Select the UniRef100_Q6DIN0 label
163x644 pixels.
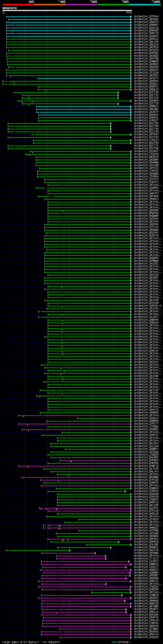point(146,224)
